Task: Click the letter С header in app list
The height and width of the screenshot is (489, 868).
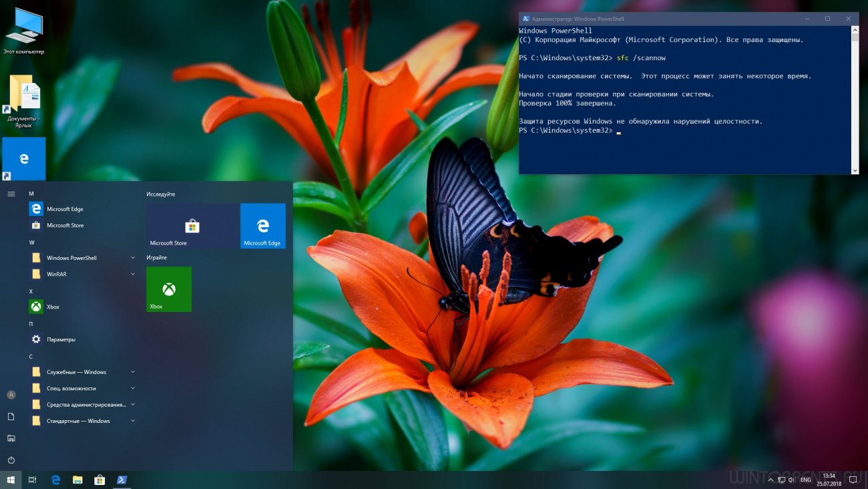Action: 31,357
